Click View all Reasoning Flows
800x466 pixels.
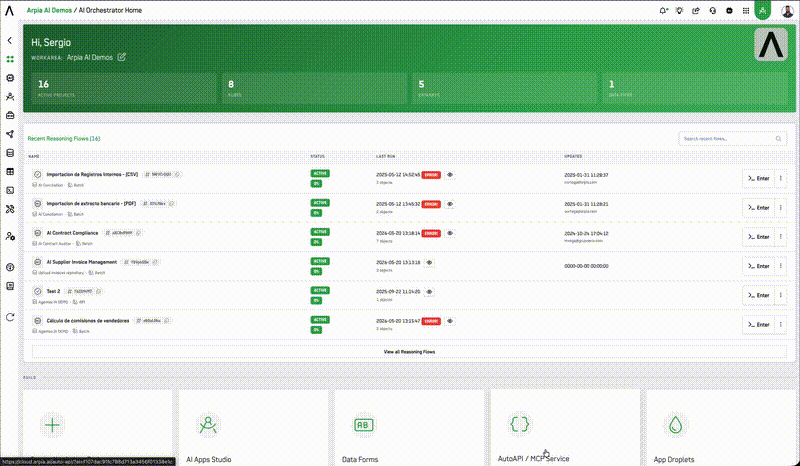coord(409,352)
